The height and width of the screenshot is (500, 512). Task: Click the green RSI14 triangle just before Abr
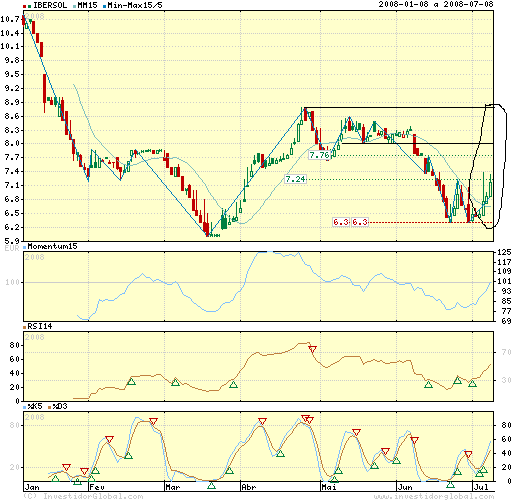coord(233,385)
